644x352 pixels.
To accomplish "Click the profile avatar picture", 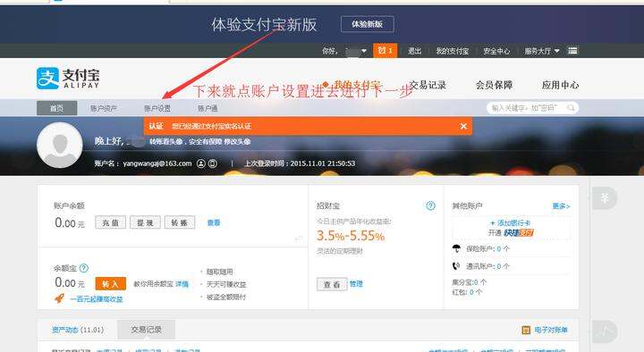I will pos(60,145).
